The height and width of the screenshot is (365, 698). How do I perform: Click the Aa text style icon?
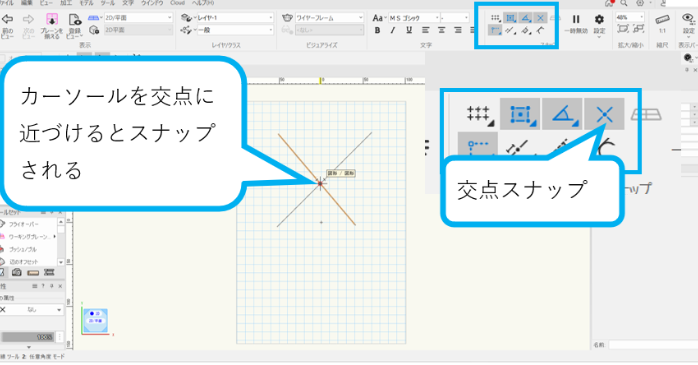tap(377, 18)
